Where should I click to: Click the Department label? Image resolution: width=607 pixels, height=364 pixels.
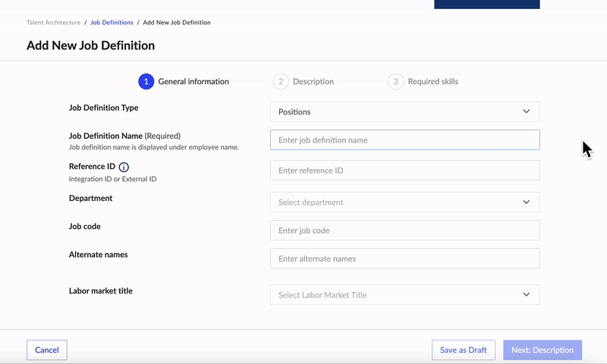pos(90,199)
